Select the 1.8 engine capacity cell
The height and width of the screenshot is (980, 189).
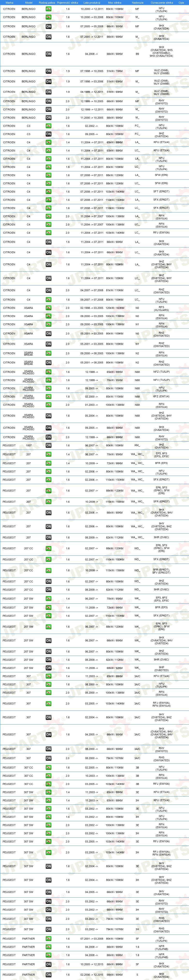coord(68,396)
